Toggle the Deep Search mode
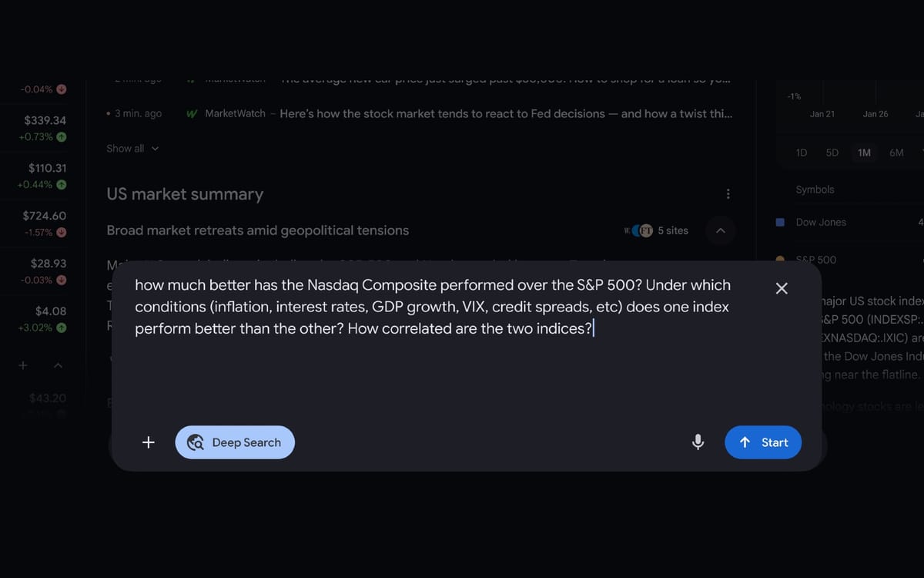 235,442
